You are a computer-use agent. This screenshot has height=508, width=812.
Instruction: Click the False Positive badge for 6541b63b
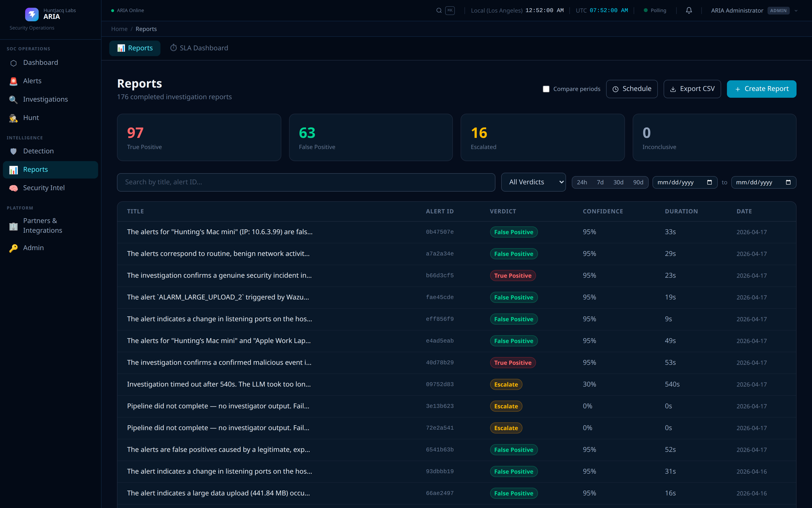coord(514,449)
